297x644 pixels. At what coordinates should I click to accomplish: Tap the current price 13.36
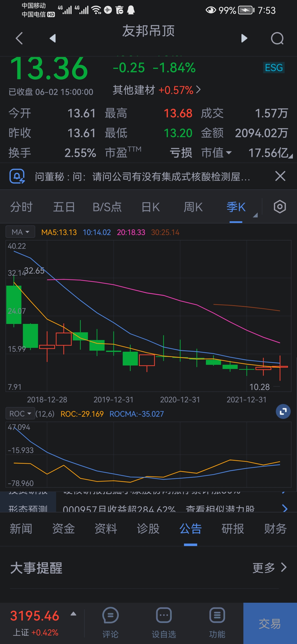click(x=49, y=69)
